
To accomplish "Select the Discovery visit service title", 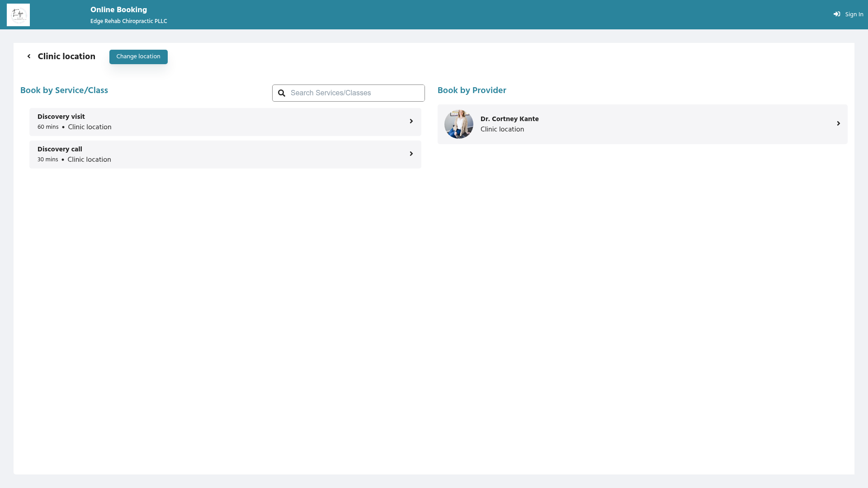I will pyautogui.click(x=61, y=117).
